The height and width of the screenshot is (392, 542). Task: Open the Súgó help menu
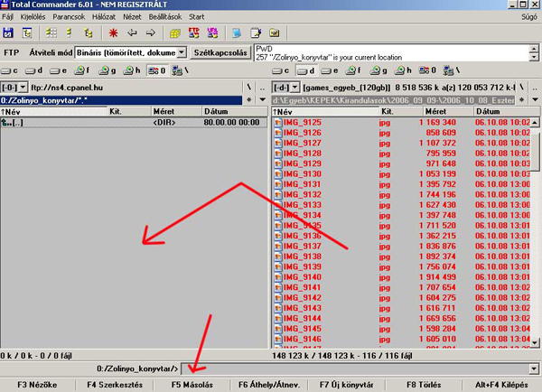[x=529, y=17]
